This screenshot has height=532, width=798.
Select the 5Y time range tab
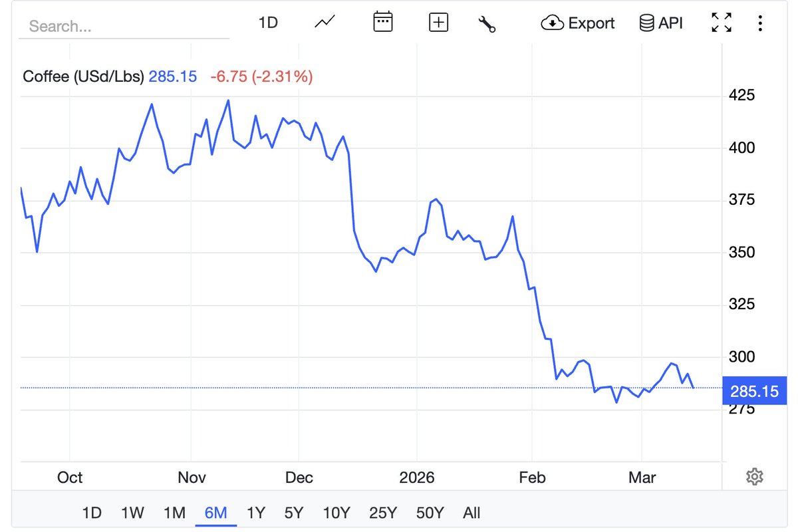294,513
